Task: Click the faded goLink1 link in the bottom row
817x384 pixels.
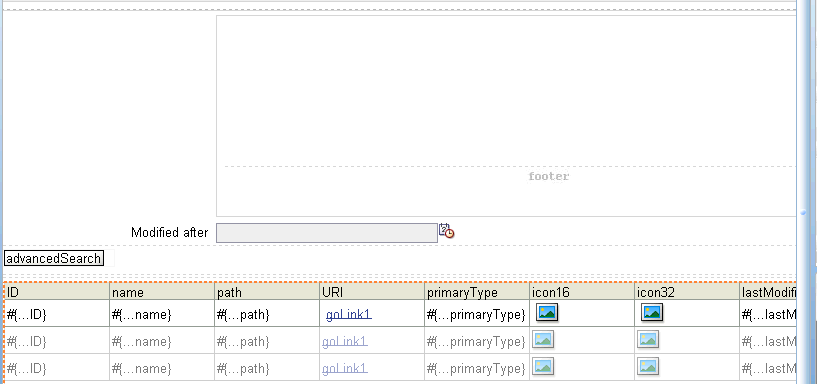Action: (x=345, y=368)
